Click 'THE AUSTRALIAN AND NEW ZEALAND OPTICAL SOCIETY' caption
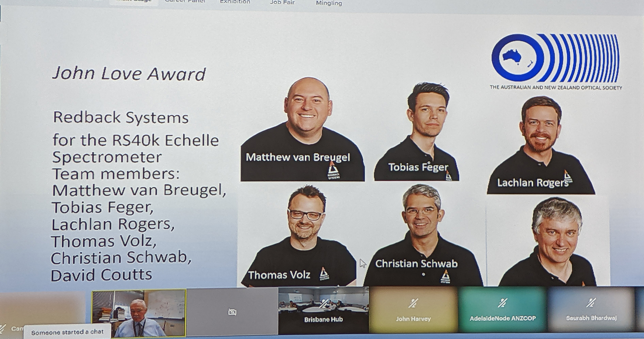The height and width of the screenshot is (339, 644). pos(556,87)
